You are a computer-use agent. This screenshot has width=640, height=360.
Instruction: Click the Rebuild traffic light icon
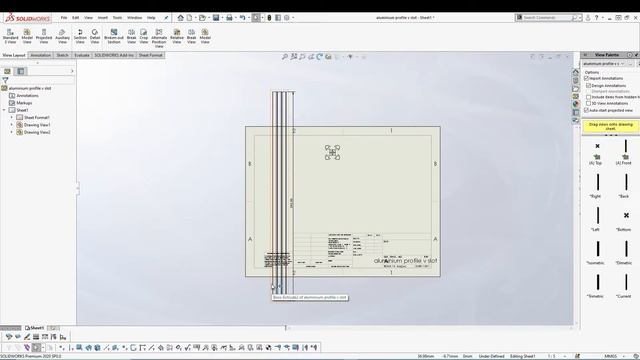point(269,18)
